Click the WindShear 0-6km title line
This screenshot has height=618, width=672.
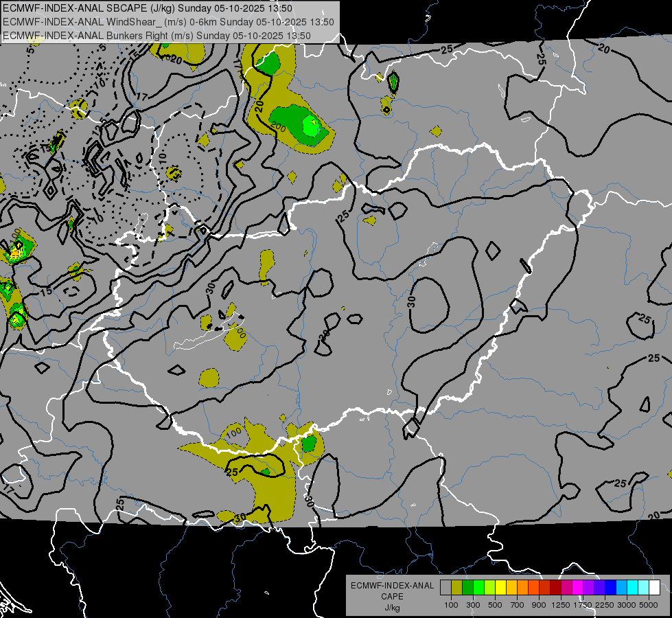click(168, 22)
